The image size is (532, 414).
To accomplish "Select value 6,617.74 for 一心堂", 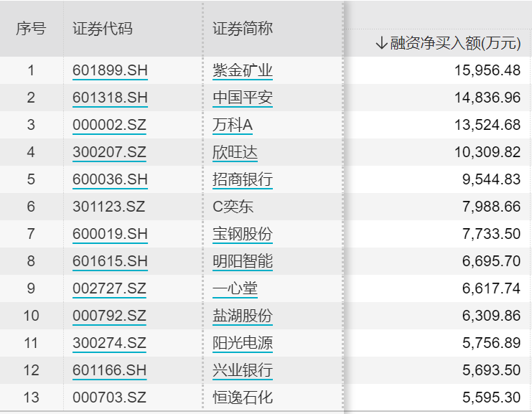I will pyautogui.click(x=491, y=288).
